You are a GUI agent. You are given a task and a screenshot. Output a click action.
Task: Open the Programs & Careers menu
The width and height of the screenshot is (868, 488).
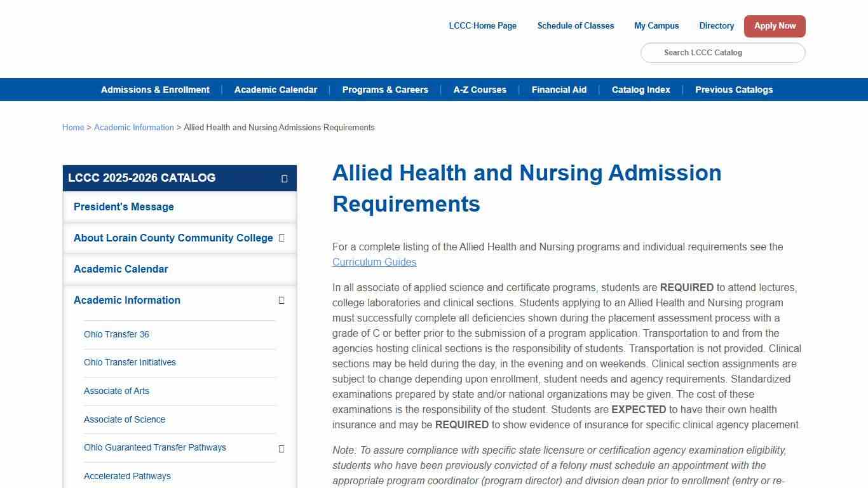(x=385, y=90)
